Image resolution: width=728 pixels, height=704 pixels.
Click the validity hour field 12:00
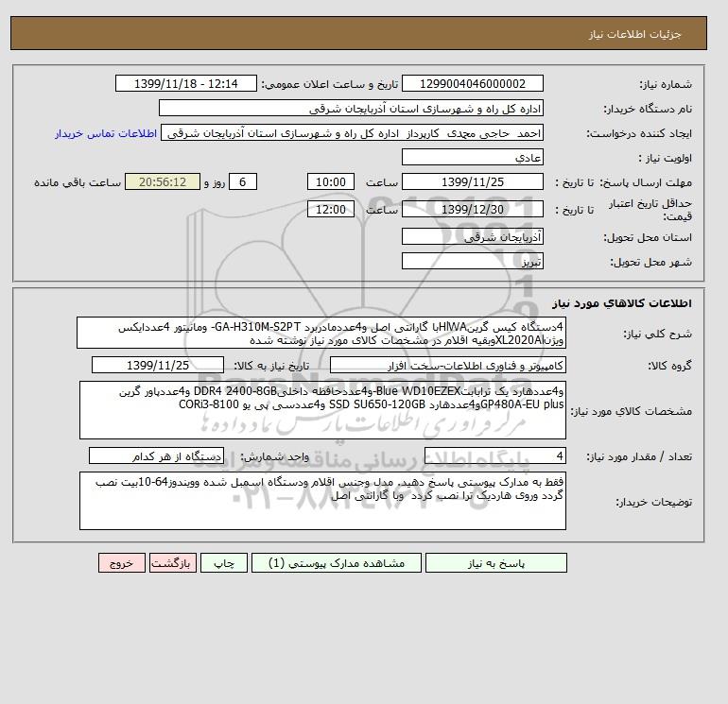(x=331, y=209)
